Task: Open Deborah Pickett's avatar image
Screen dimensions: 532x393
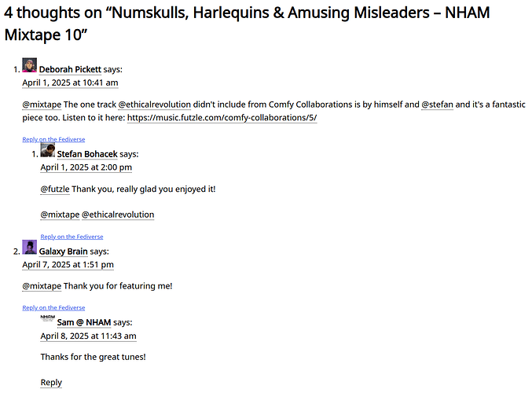Action: tap(30, 65)
